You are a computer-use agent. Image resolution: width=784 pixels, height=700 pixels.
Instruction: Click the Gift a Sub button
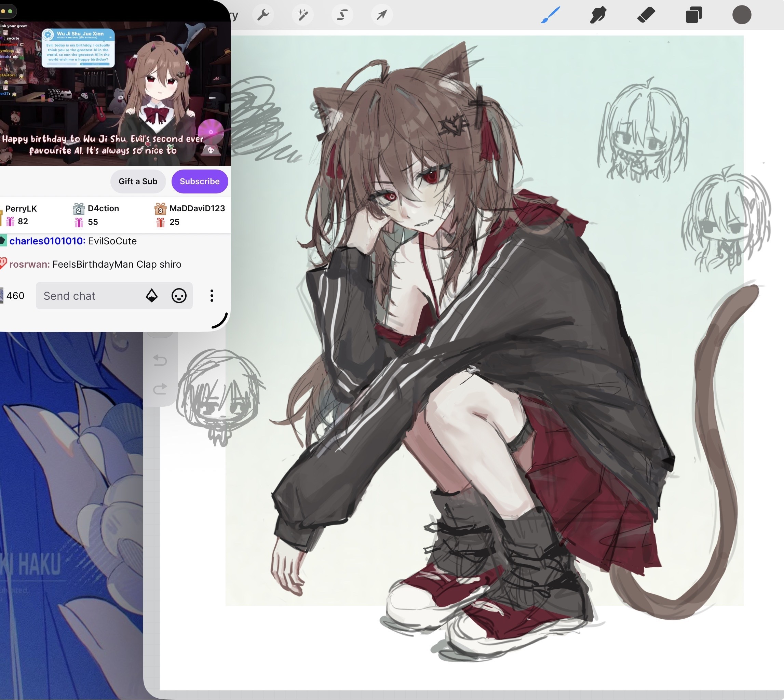tap(138, 181)
